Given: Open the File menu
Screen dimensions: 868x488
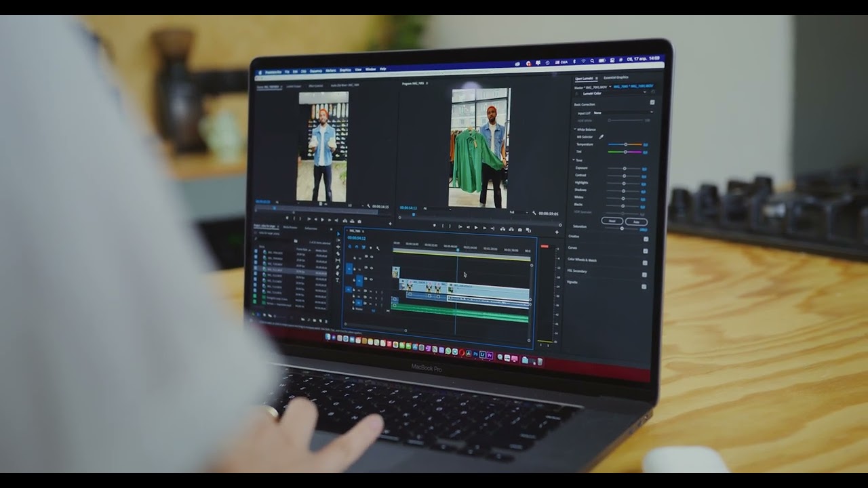Looking at the screenshot, I should [x=287, y=71].
